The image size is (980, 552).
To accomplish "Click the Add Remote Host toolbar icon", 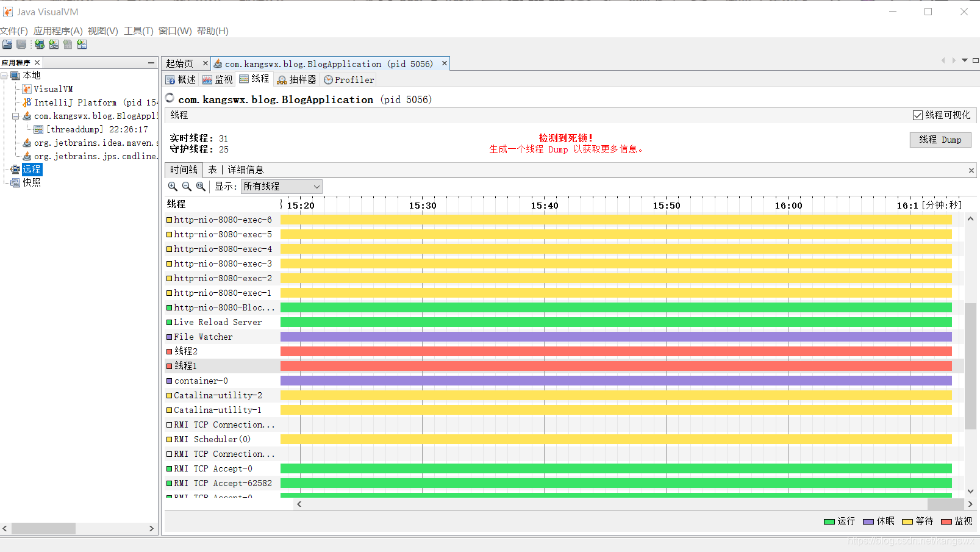I will (39, 45).
